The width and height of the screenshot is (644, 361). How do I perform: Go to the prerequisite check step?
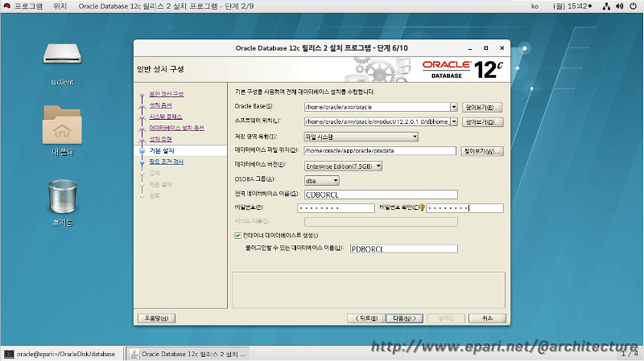point(167,162)
